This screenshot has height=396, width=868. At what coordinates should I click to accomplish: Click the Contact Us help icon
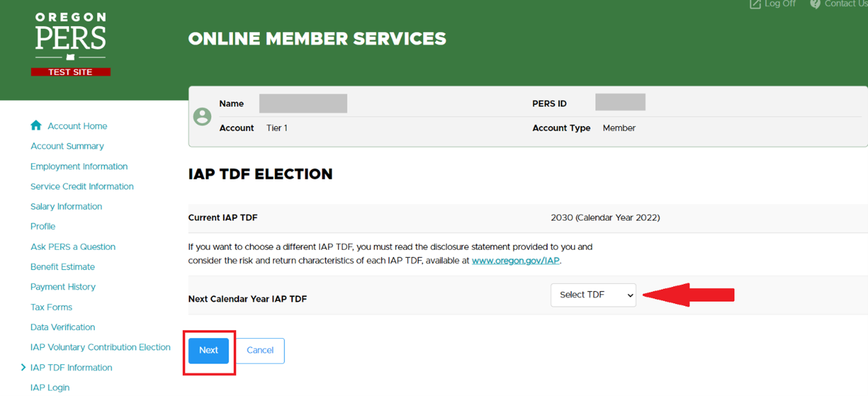(x=815, y=4)
